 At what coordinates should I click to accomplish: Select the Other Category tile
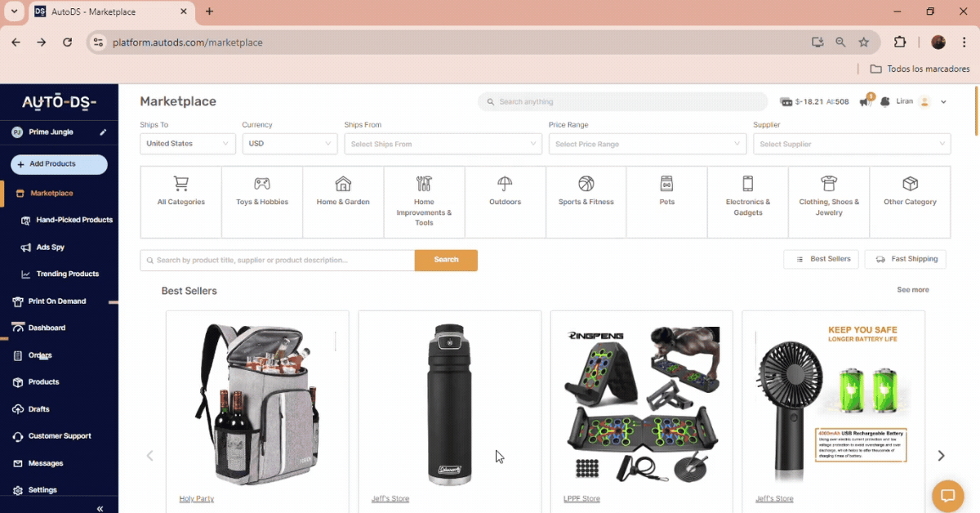click(910, 202)
